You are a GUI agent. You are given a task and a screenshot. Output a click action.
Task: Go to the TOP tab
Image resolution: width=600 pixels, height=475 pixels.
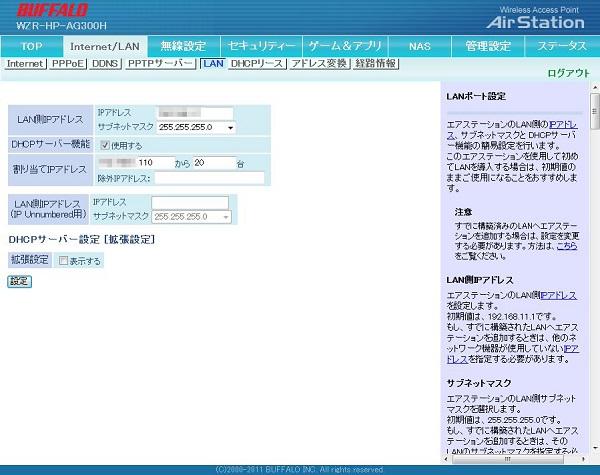[32, 46]
